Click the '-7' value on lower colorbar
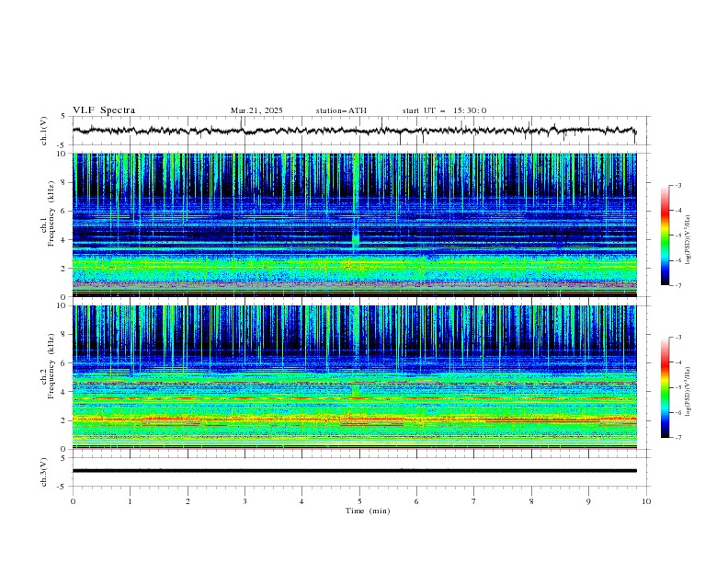The height and width of the screenshot is (563, 728). [x=677, y=437]
